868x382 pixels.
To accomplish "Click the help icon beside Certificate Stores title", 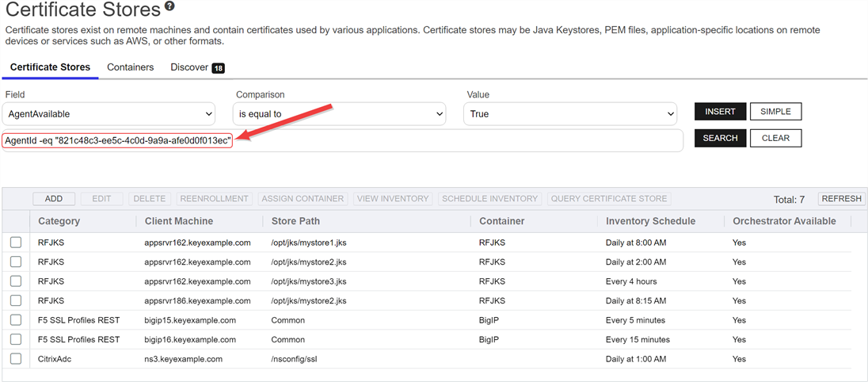I will [169, 7].
